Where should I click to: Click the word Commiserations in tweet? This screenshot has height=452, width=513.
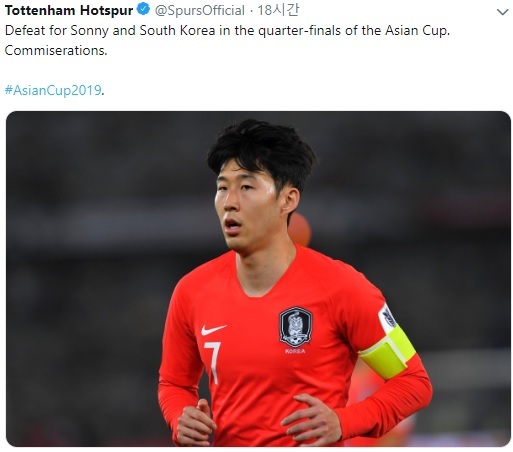[x=56, y=50]
